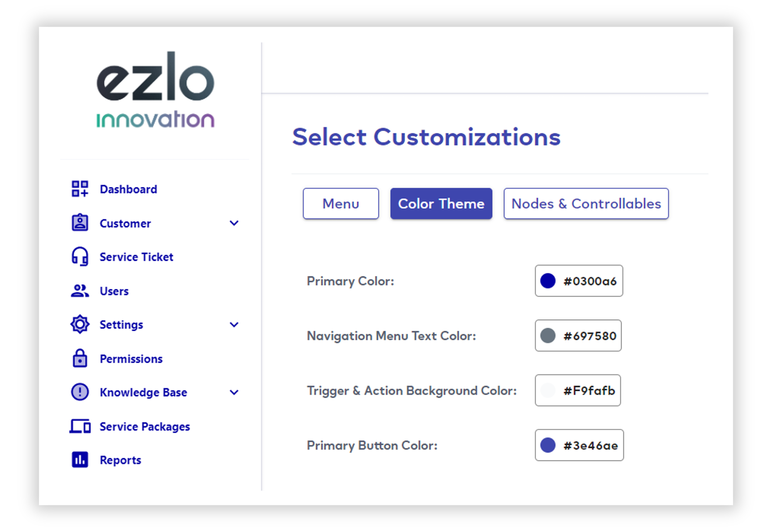
Task: Click the Navigation Menu Text Color swatch
Action: click(548, 335)
